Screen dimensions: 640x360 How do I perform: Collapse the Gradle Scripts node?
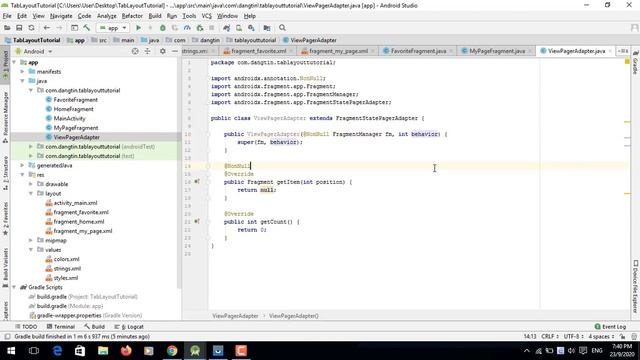(14, 287)
